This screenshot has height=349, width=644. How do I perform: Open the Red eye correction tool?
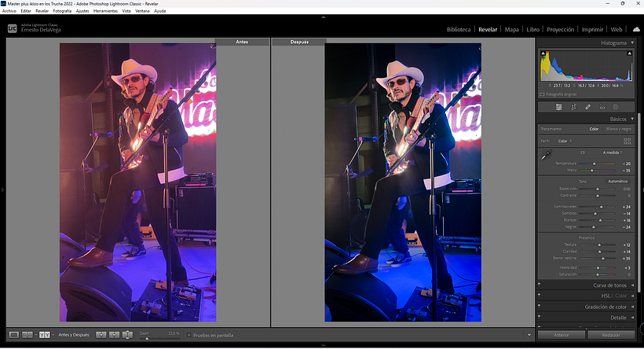click(602, 107)
